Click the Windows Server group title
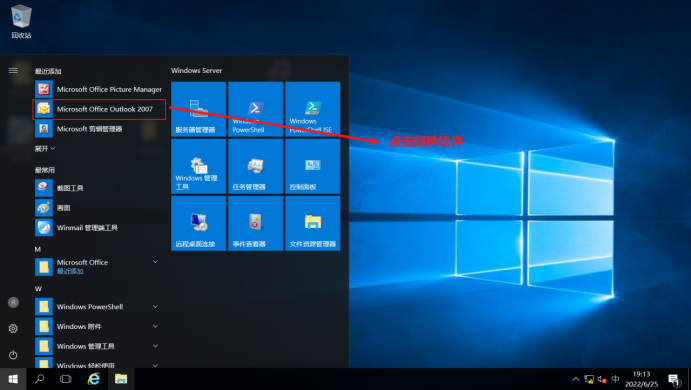Image resolution: width=691 pixels, height=390 pixels. pyautogui.click(x=197, y=71)
